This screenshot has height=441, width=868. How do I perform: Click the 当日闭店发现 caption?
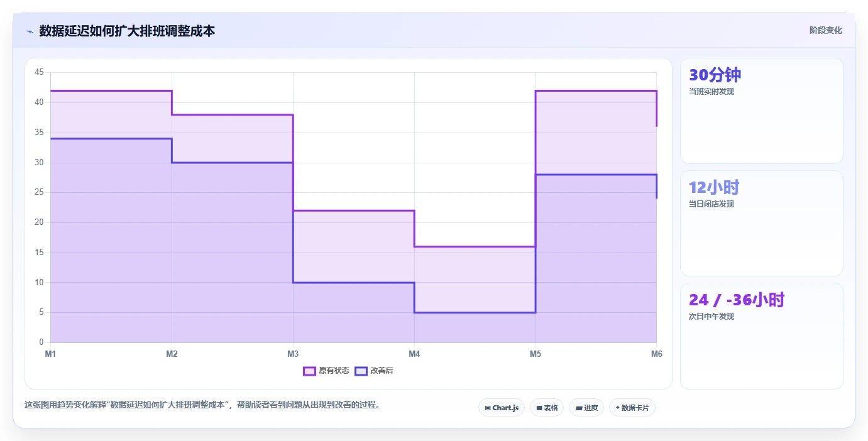[711, 204]
